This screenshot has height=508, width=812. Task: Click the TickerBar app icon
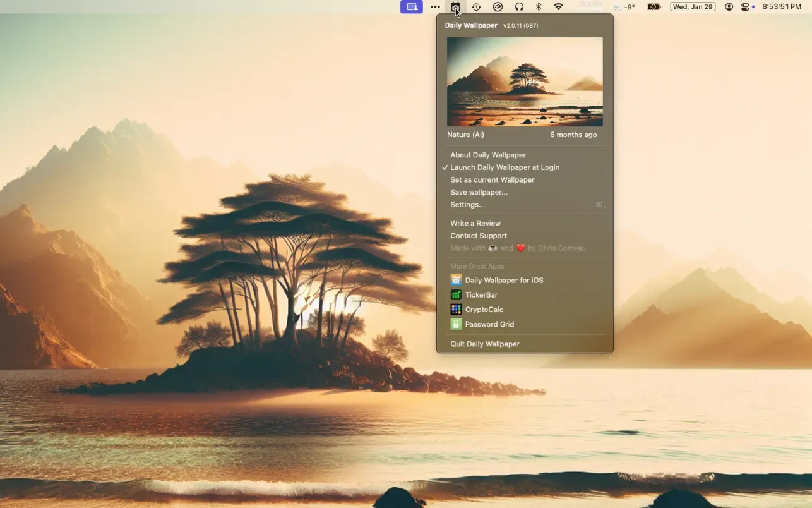[x=456, y=295]
